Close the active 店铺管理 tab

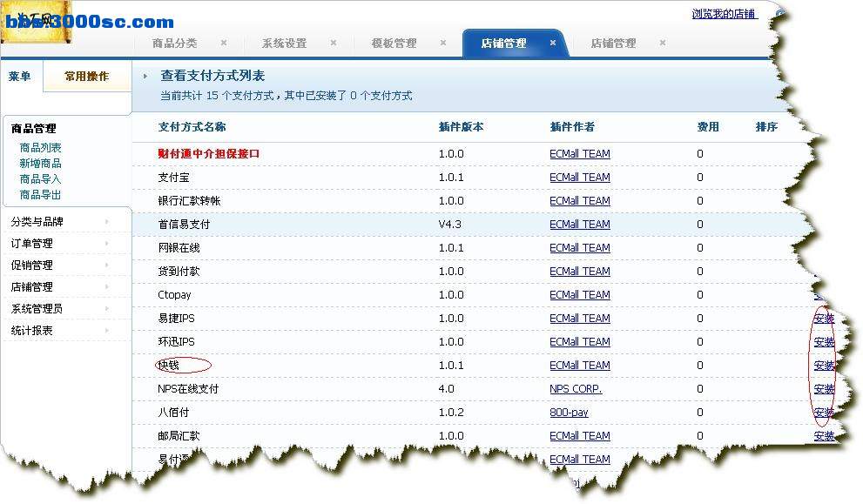(x=553, y=43)
